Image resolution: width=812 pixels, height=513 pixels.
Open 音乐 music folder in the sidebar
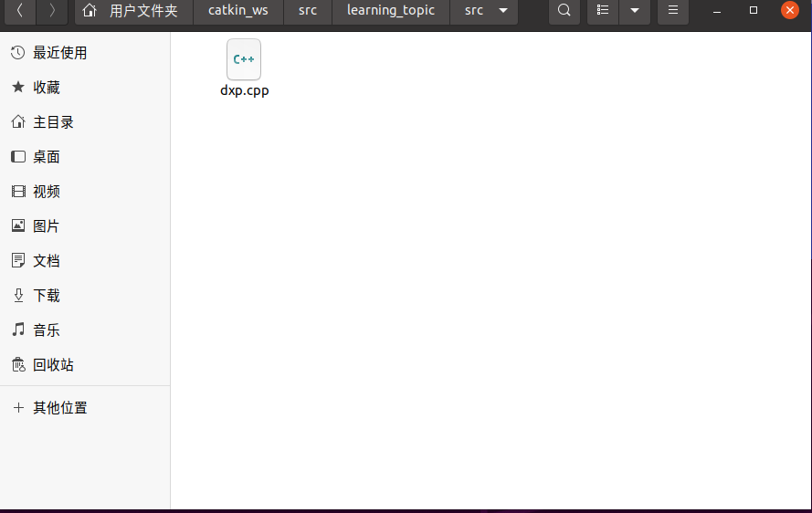point(85,330)
